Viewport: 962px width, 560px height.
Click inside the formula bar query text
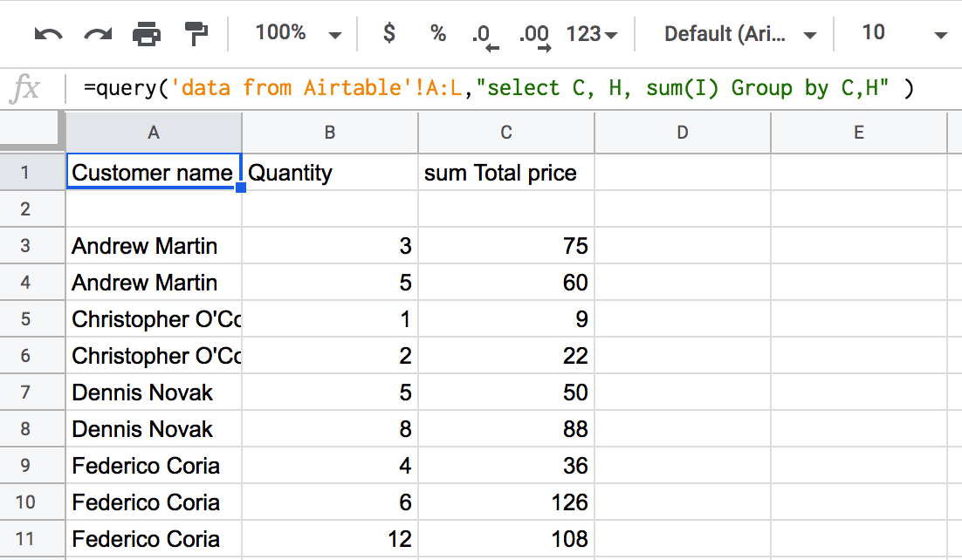click(x=498, y=88)
